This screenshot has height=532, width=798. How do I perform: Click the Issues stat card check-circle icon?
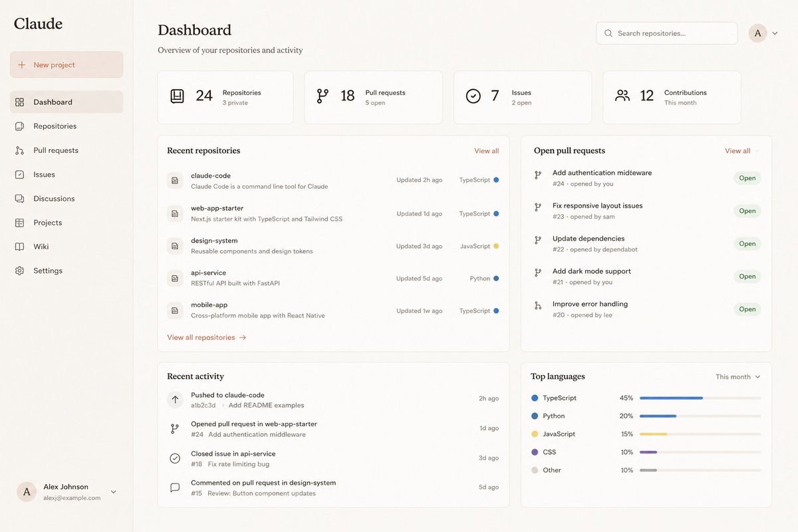tap(473, 96)
